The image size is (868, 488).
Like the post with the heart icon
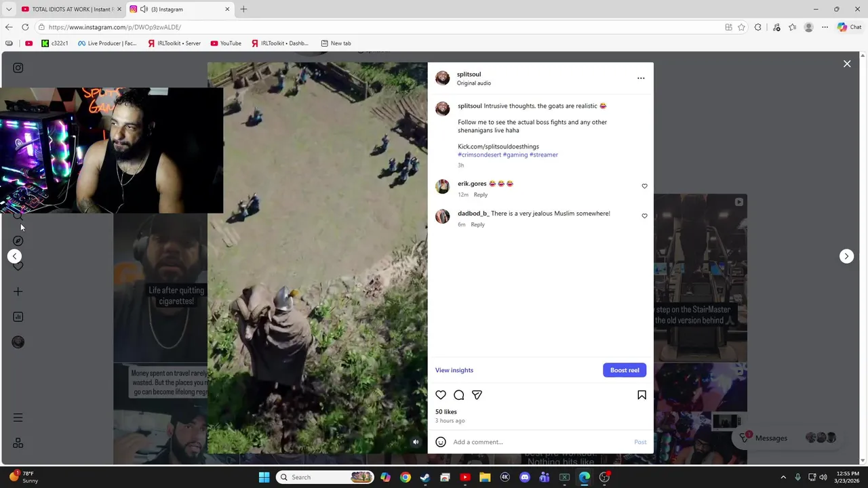(441, 395)
